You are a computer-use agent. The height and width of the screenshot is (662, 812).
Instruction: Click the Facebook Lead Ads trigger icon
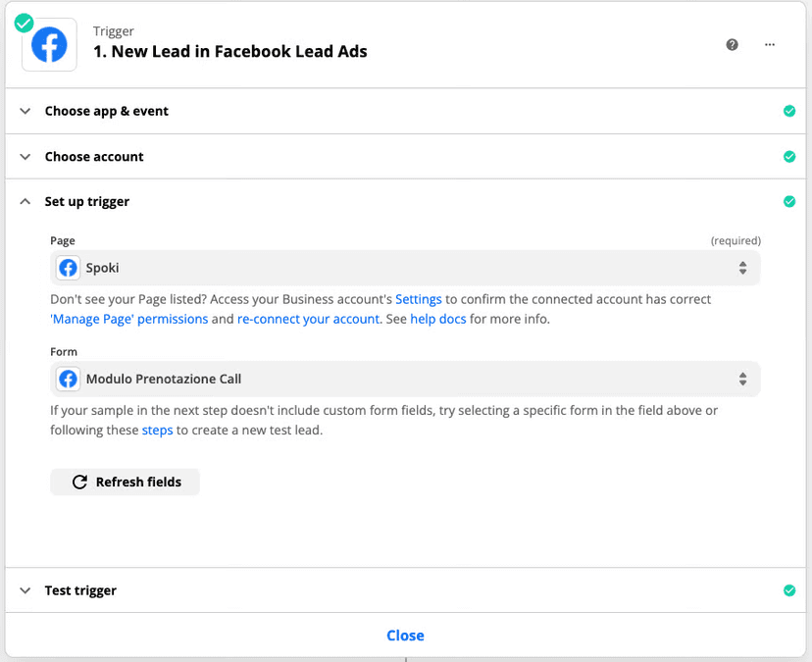pos(49,44)
